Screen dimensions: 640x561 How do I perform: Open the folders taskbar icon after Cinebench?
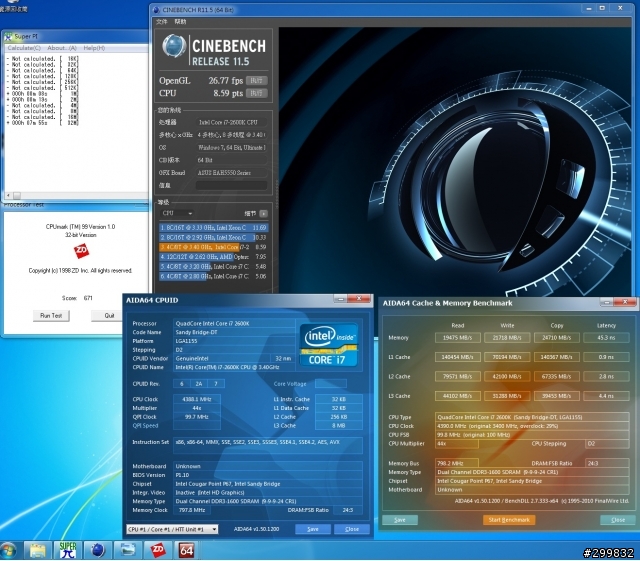[127, 550]
